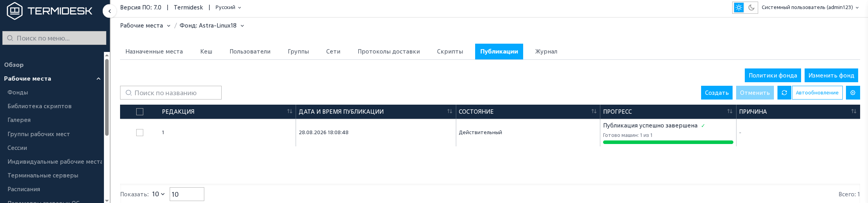868x203 pixels.
Task: Click the publication progress bar
Action: [x=668, y=142]
